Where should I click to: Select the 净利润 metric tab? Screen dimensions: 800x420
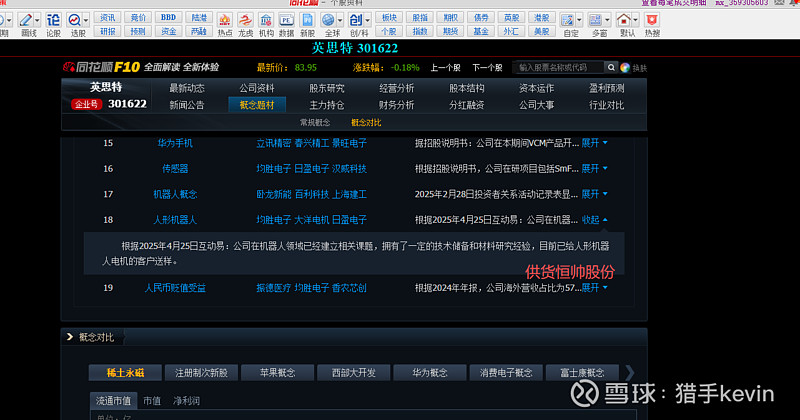(x=186, y=401)
